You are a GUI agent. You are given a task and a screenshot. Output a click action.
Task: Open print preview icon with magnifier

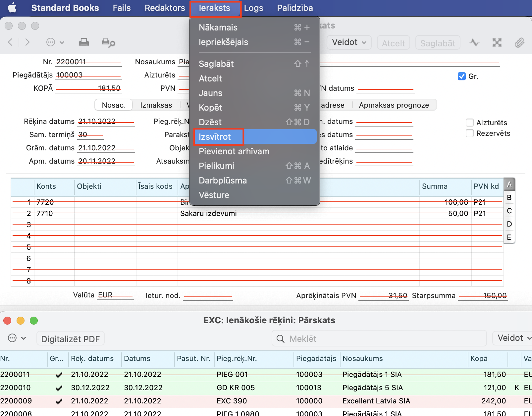coord(108,42)
